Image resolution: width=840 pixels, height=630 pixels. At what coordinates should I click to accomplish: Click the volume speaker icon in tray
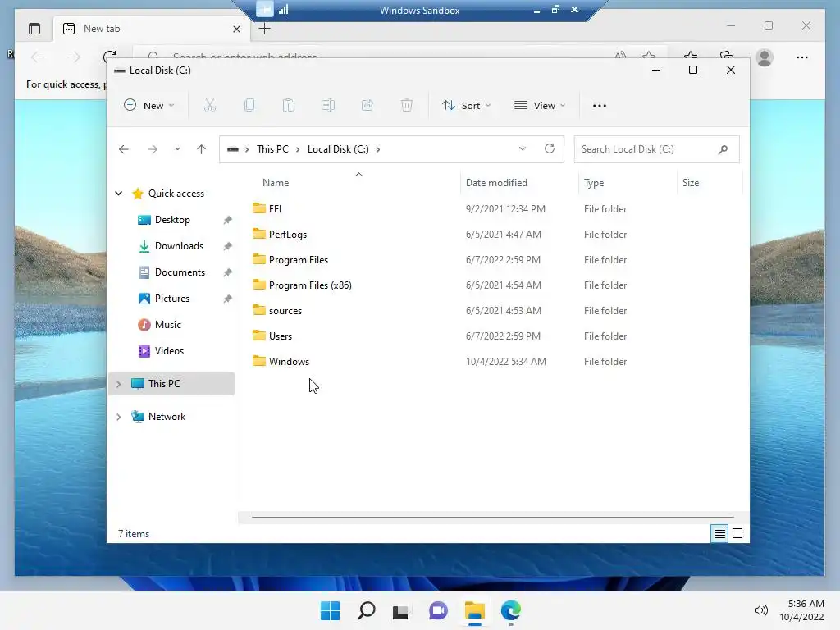pyautogui.click(x=760, y=610)
